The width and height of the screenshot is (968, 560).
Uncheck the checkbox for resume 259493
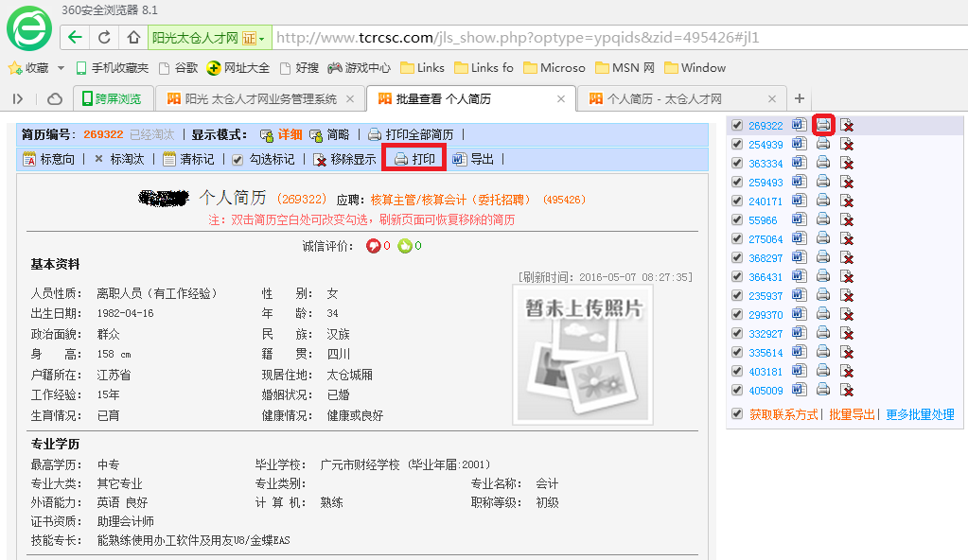[x=737, y=183]
